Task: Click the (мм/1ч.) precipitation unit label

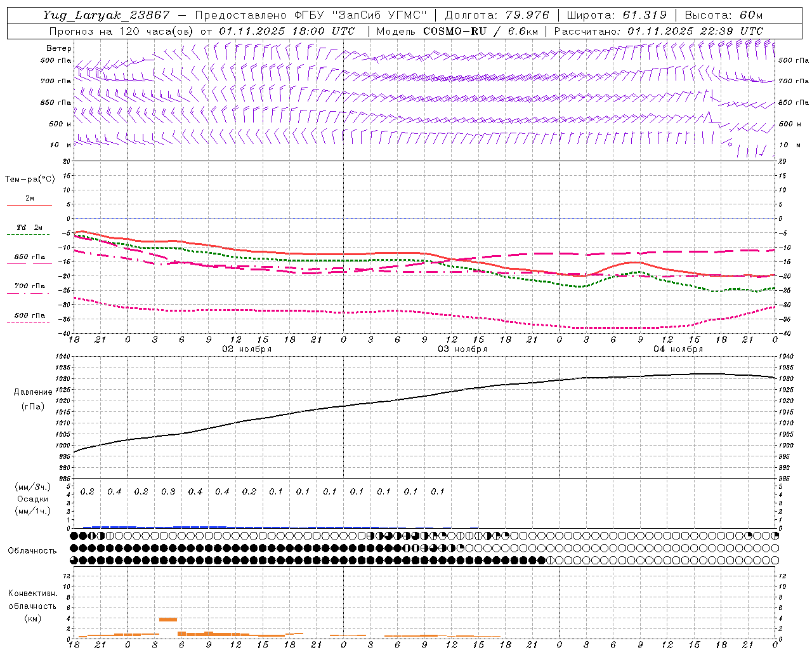Action: coord(33,511)
